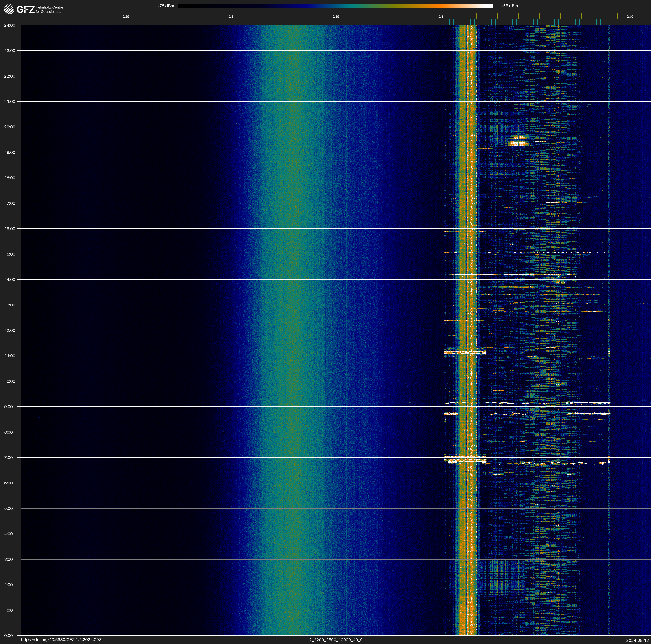This screenshot has height=644, width=651.
Task: Click the 2.3 frequency axis label
Action: [x=231, y=17]
